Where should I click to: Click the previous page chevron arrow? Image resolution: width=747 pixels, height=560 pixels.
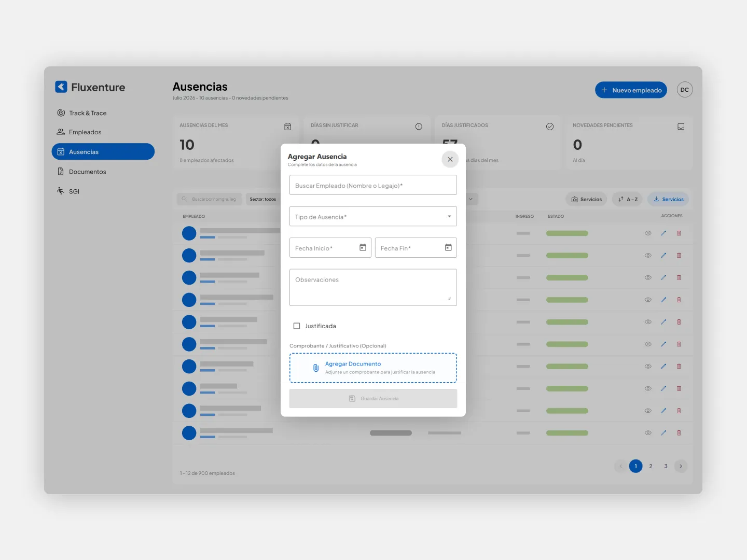pos(620,466)
